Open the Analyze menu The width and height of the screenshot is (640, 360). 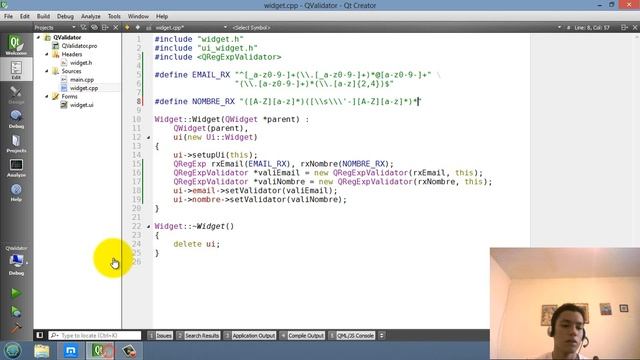[x=91, y=16]
